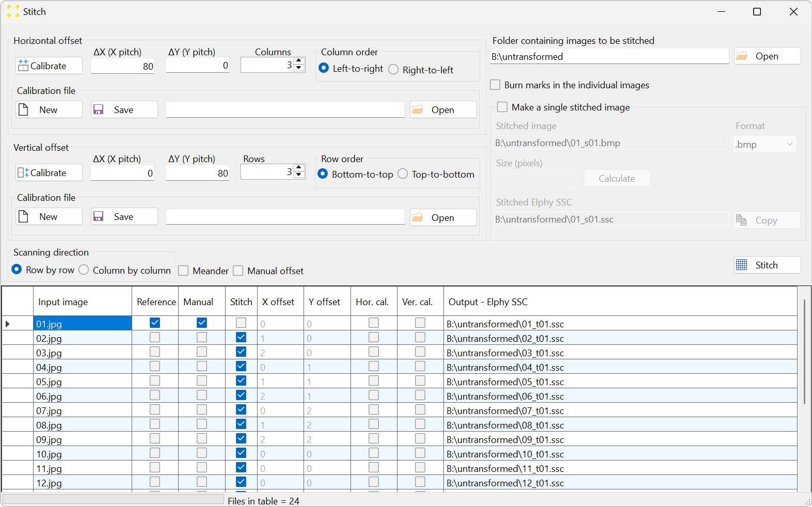Click the Hor. cal. column header
Image resolution: width=812 pixels, height=507 pixels.
[374, 302]
